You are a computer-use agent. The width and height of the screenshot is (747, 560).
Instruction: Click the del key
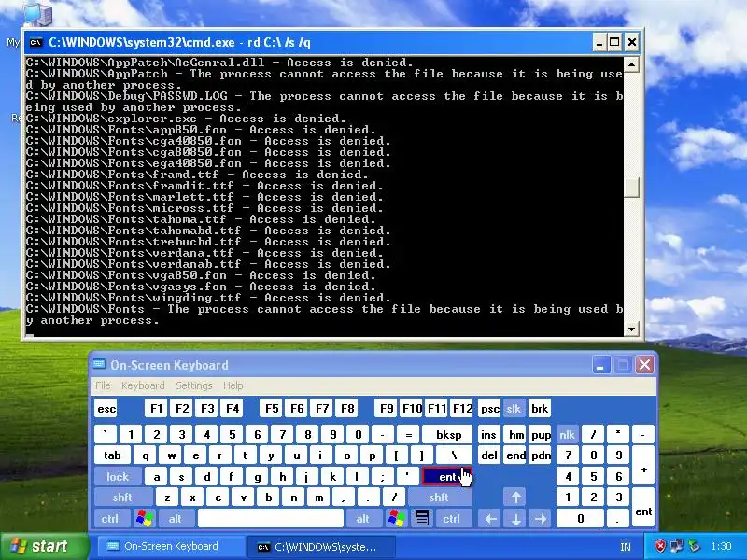pyautogui.click(x=489, y=455)
